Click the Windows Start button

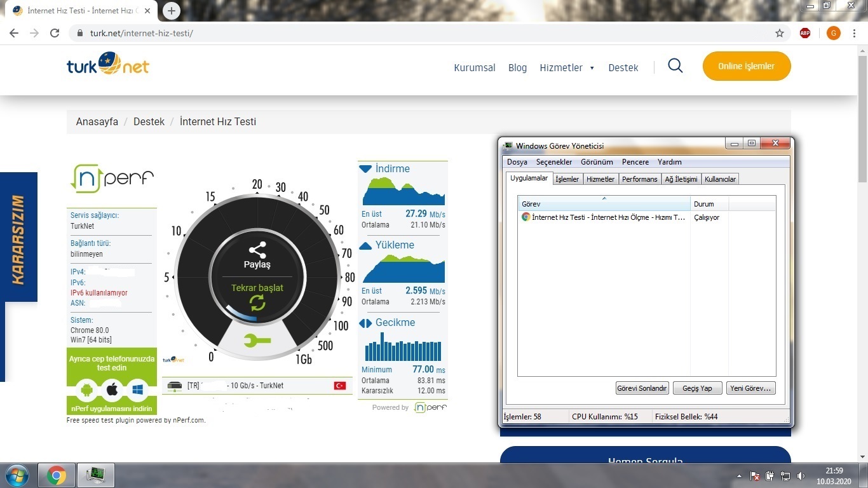(16, 475)
